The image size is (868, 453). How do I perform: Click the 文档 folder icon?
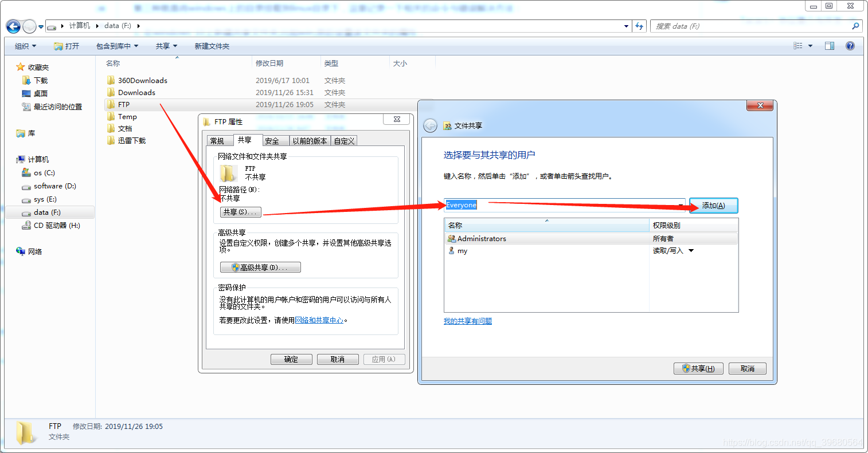pos(111,128)
